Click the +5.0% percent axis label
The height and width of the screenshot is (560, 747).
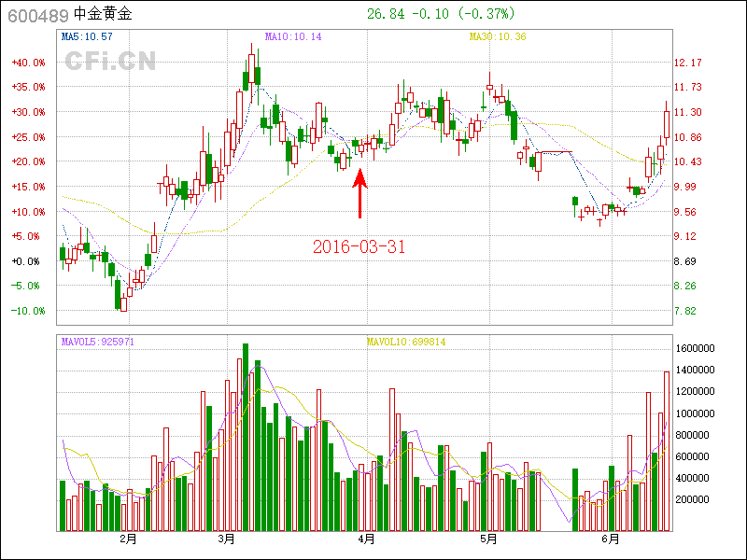[26, 236]
